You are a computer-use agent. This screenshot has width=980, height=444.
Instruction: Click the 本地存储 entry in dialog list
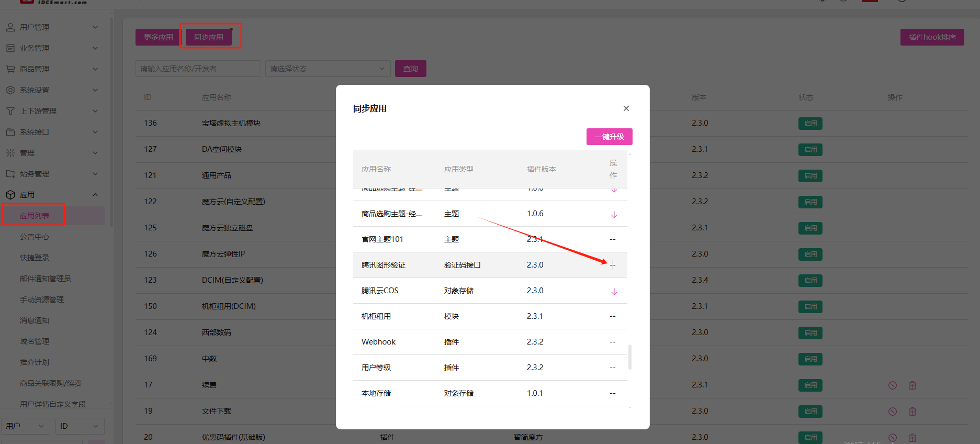[x=376, y=393]
